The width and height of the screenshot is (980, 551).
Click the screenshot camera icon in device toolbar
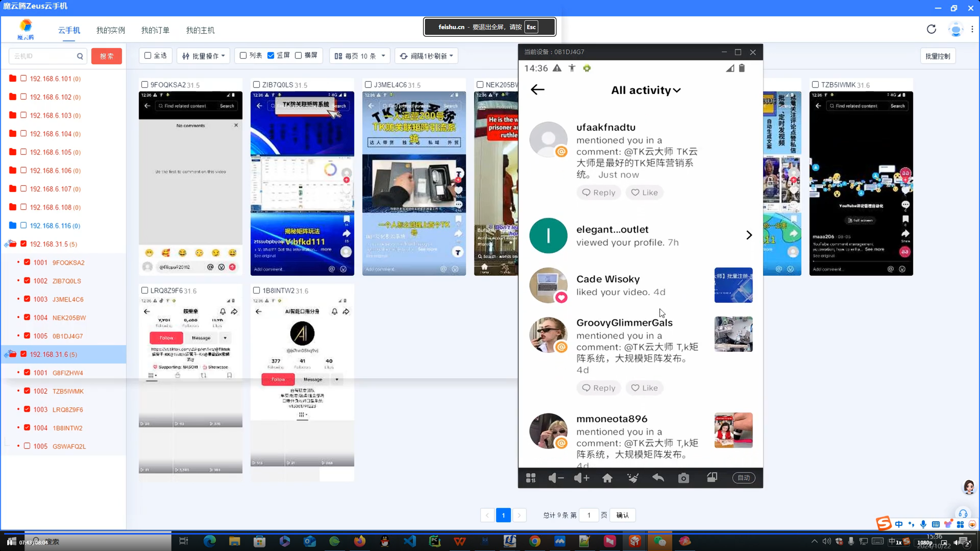pyautogui.click(x=683, y=478)
